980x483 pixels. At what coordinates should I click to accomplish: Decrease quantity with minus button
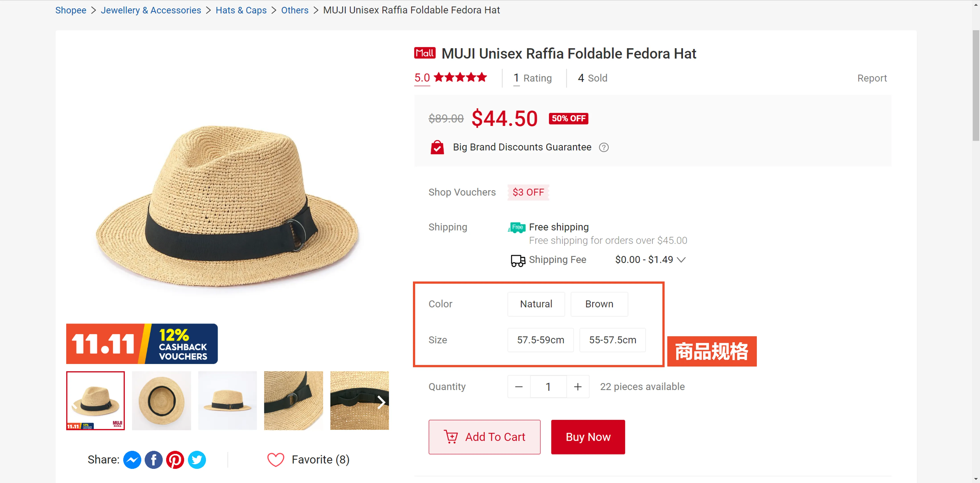(519, 387)
